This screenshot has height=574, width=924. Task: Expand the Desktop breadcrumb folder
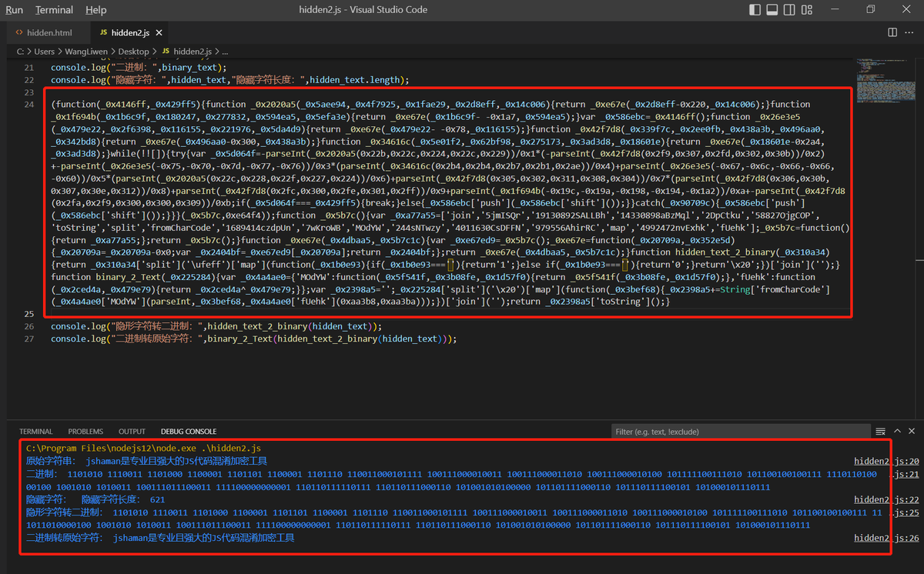tap(132, 52)
